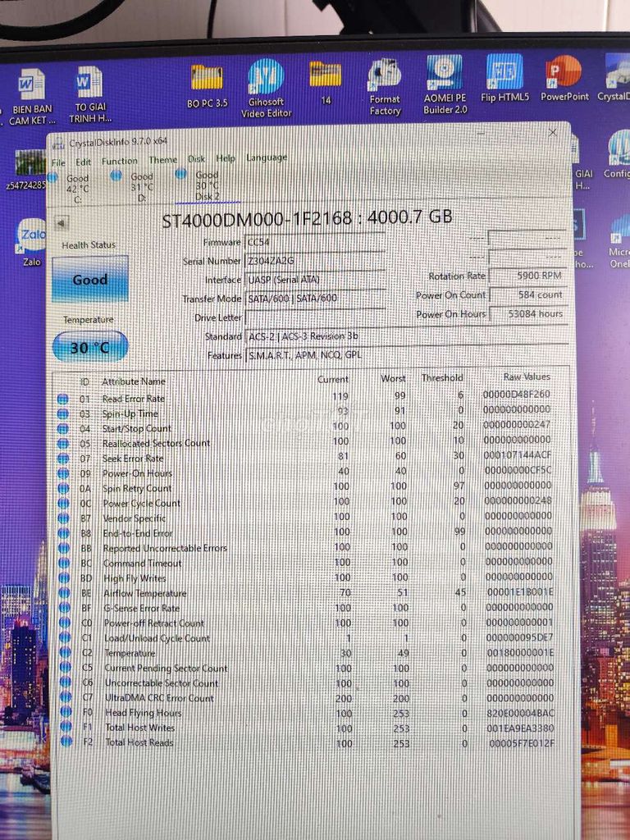630x840 pixels.
Task: Open Zalo desktop shortcut
Action: pos(32,243)
